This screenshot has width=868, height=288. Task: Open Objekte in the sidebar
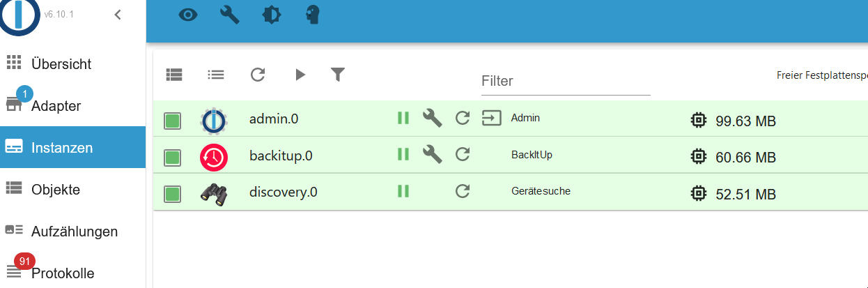pos(55,190)
